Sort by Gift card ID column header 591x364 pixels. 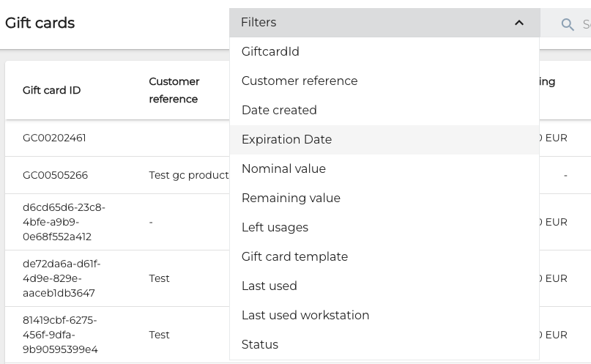[51, 91]
